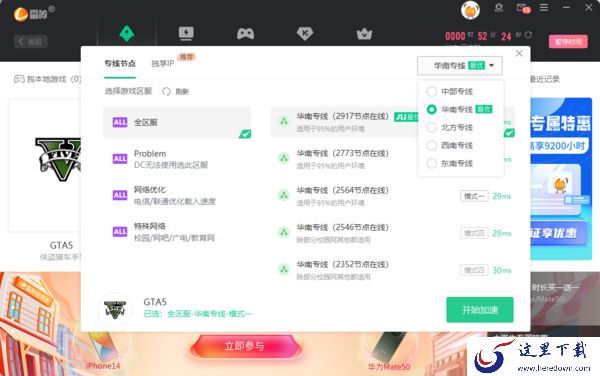Choose the node with 2917节点在线
The width and height of the screenshot is (600, 376).
coord(344,122)
